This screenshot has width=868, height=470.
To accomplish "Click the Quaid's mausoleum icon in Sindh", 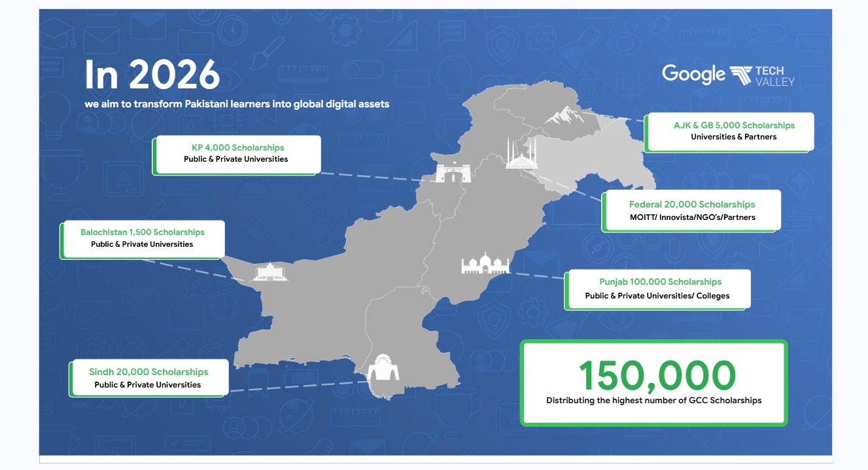I will 385,368.
